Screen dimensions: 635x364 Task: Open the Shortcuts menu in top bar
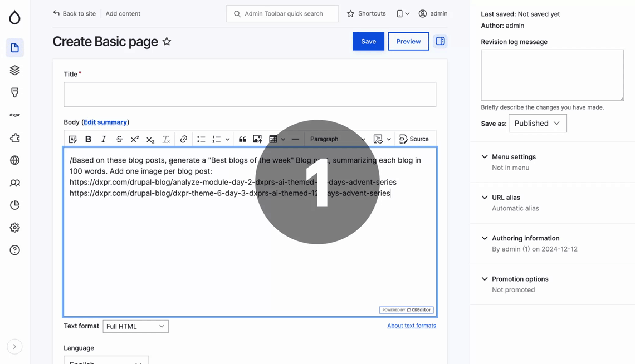(366, 13)
